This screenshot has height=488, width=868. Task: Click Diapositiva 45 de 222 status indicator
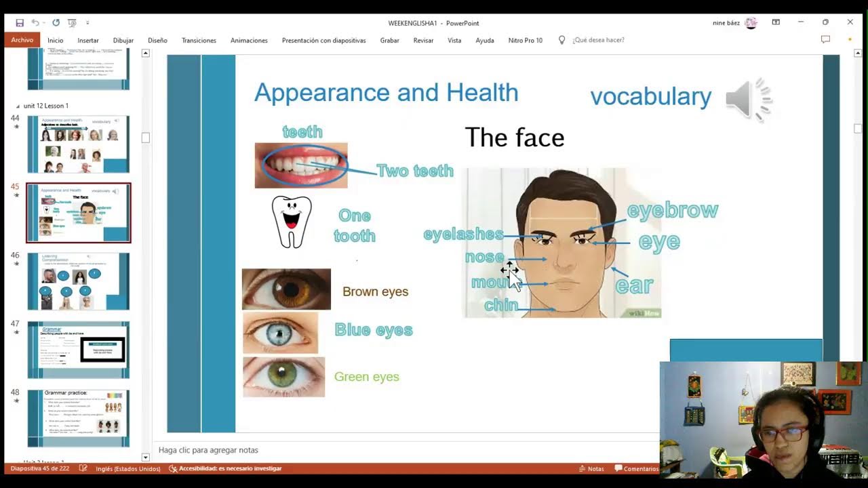pos(39,469)
